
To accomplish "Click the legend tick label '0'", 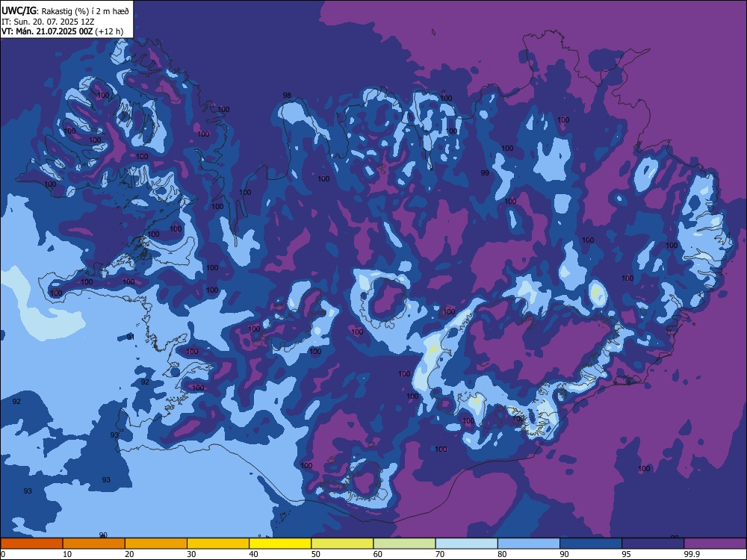I will 3,554.
